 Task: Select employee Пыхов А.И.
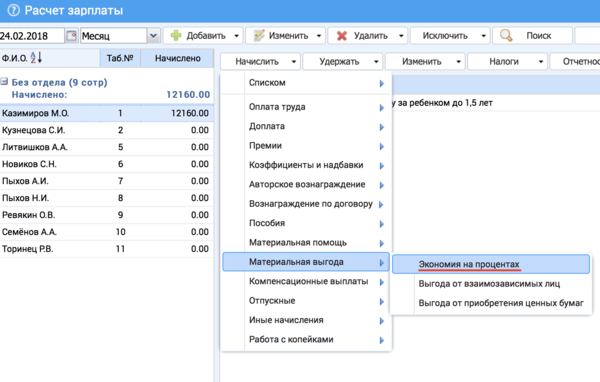[106, 181]
